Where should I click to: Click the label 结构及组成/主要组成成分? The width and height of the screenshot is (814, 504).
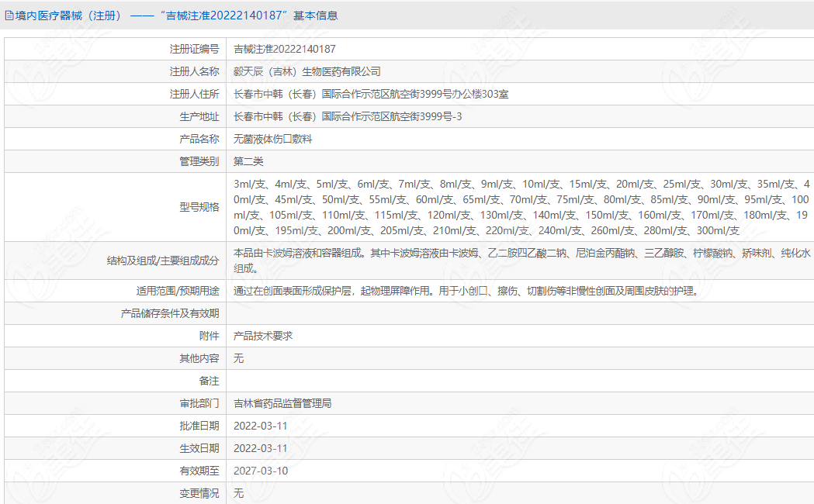point(163,261)
